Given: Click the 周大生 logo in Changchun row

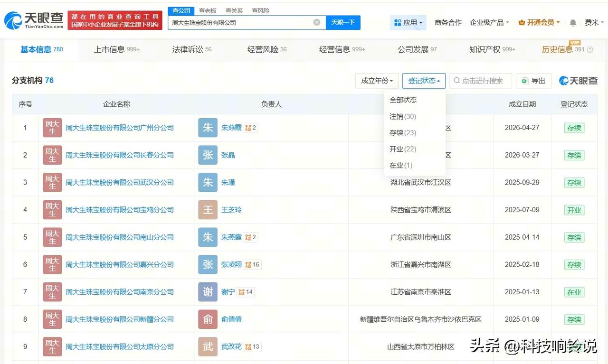Looking at the screenshot, I should pos(52,155).
